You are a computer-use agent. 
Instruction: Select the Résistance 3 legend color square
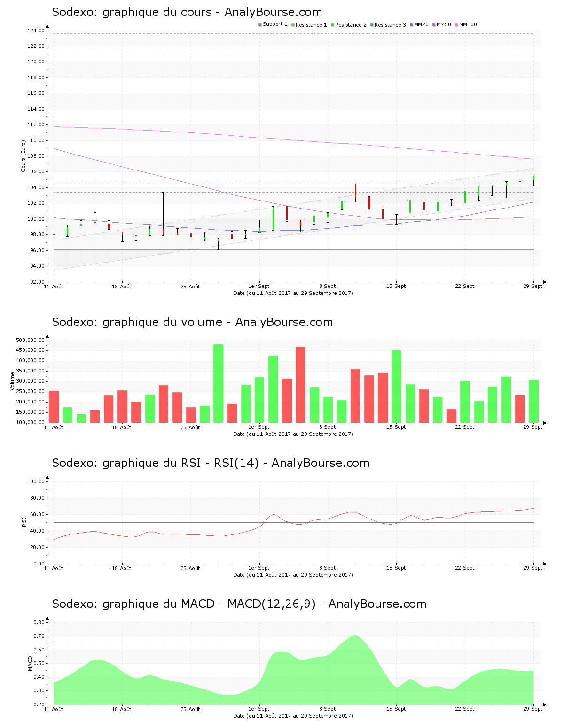(372, 25)
